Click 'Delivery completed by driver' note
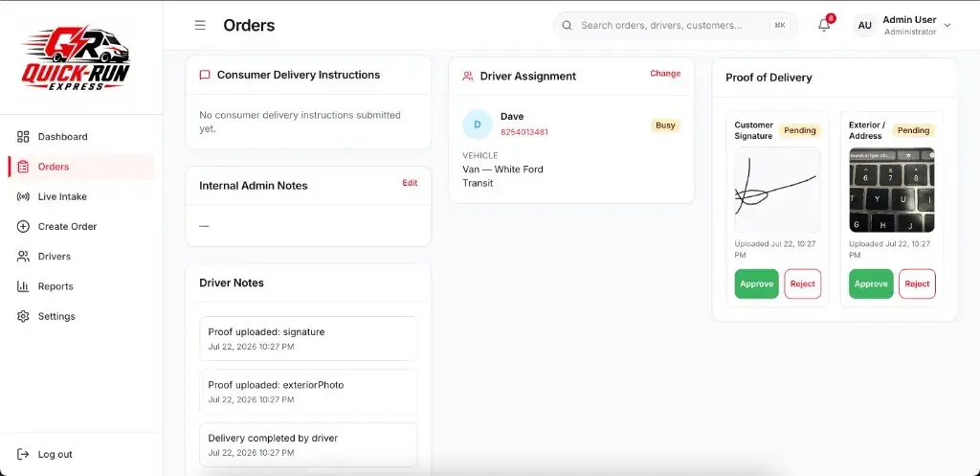This screenshot has height=476, width=980. point(308,444)
